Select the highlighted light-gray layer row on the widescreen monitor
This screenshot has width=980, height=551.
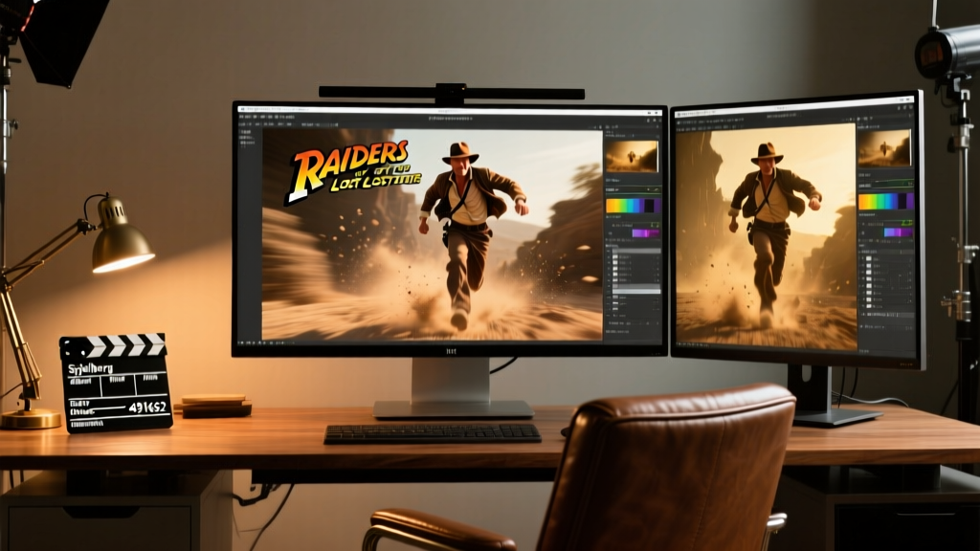point(635,291)
